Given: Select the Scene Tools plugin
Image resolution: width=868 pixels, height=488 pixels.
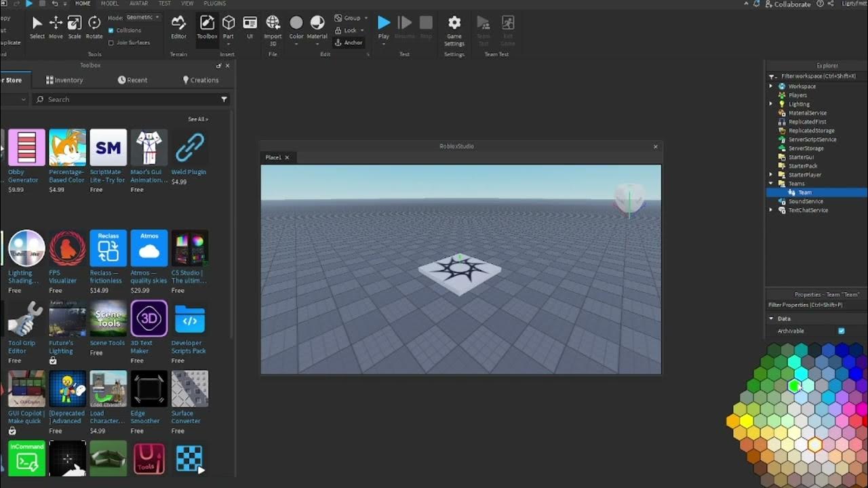Looking at the screenshot, I should pos(108,319).
